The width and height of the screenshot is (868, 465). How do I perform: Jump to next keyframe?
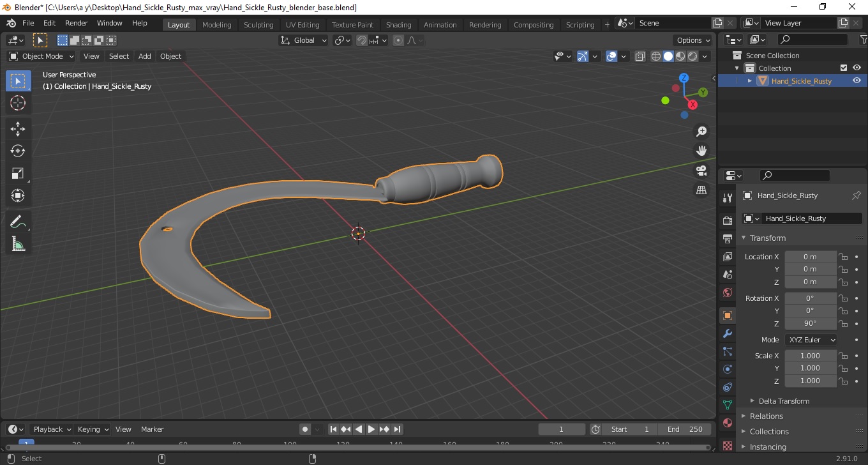tap(384, 429)
